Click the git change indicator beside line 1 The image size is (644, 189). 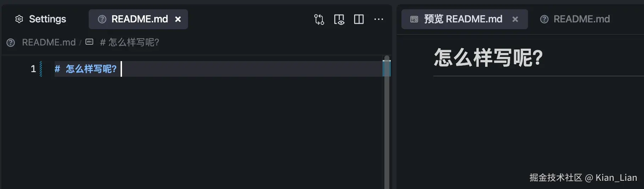41,69
